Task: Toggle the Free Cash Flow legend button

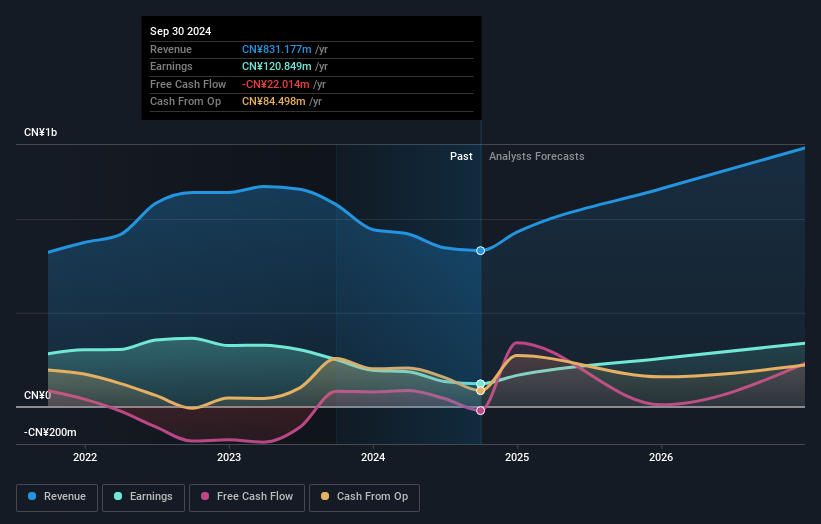Action: tap(247, 497)
